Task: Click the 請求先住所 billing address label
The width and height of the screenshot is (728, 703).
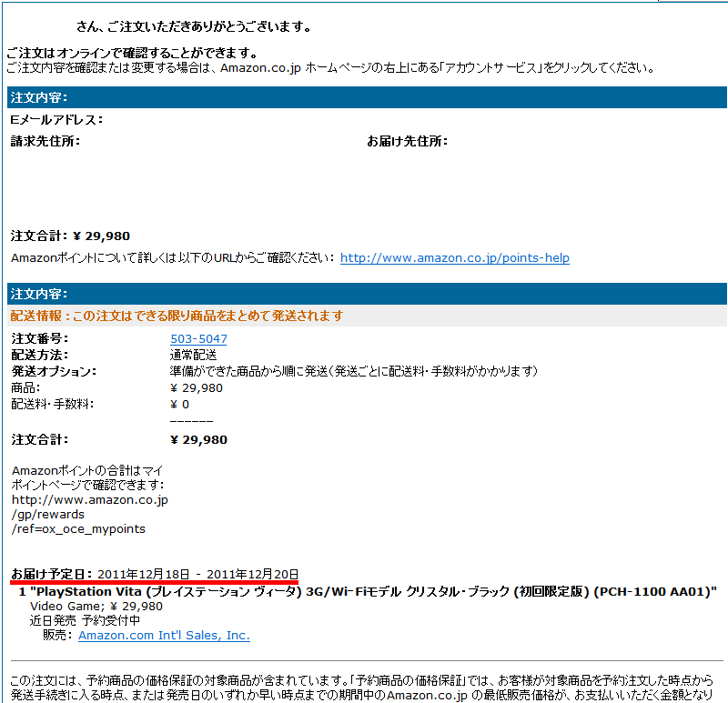Action: [45, 141]
